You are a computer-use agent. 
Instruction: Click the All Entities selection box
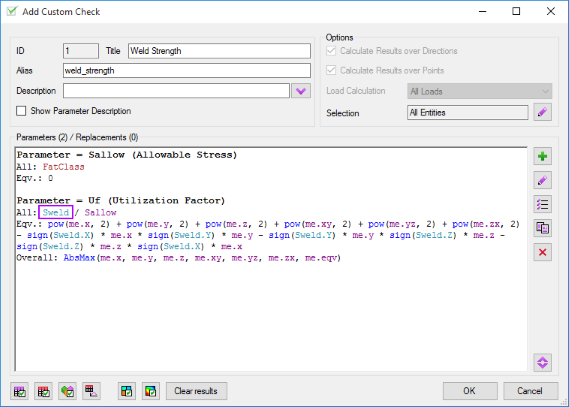point(467,112)
